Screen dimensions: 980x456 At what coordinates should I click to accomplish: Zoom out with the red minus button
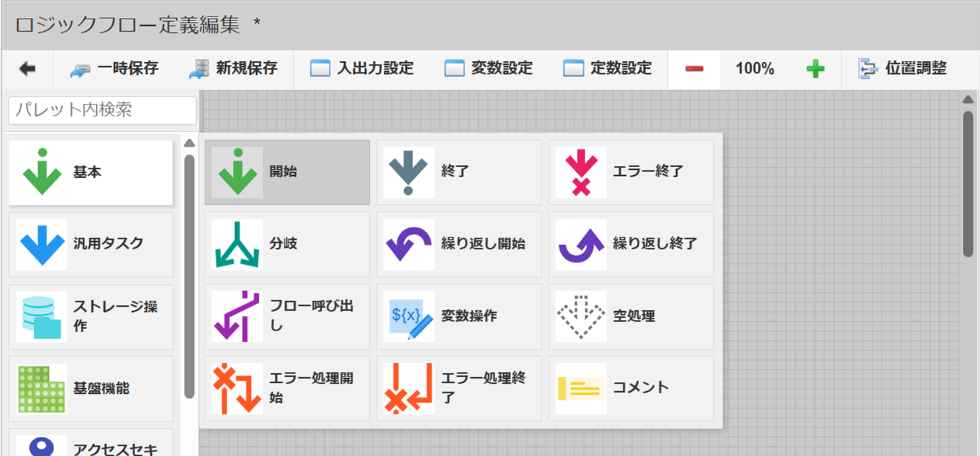click(694, 69)
